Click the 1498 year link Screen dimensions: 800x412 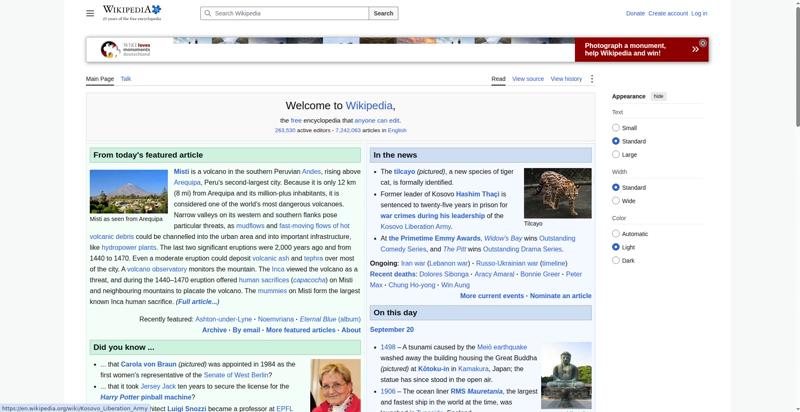(x=388, y=347)
